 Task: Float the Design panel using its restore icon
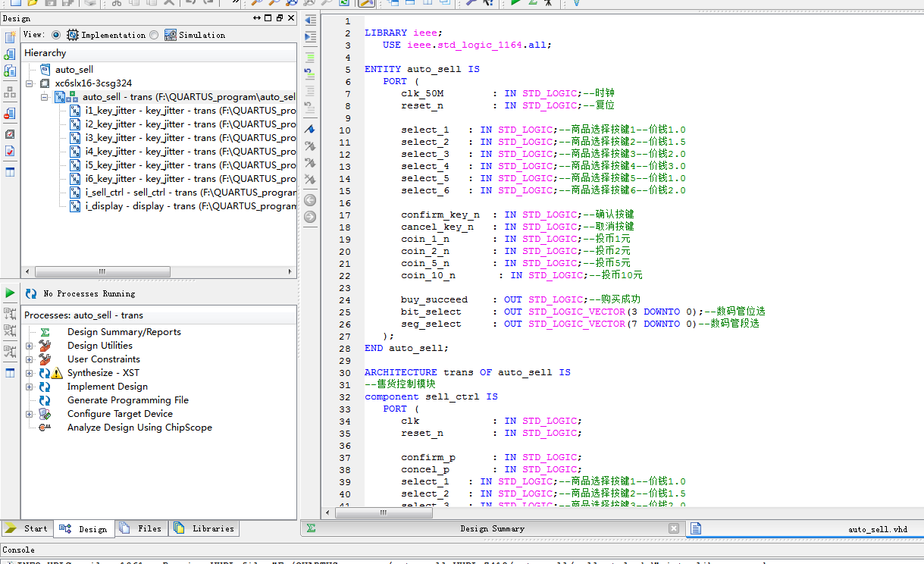(x=280, y=18)
